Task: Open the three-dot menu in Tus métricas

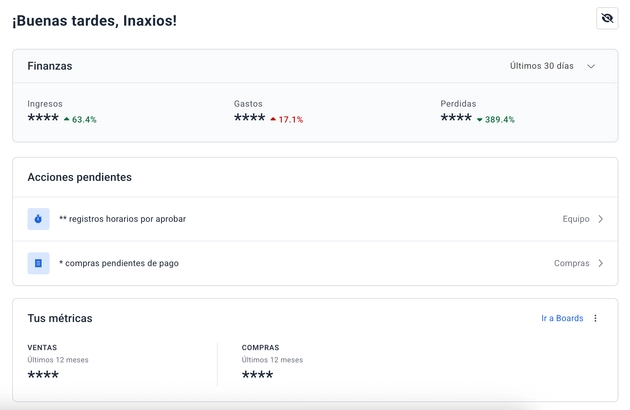Action: [x=595, y=319]
